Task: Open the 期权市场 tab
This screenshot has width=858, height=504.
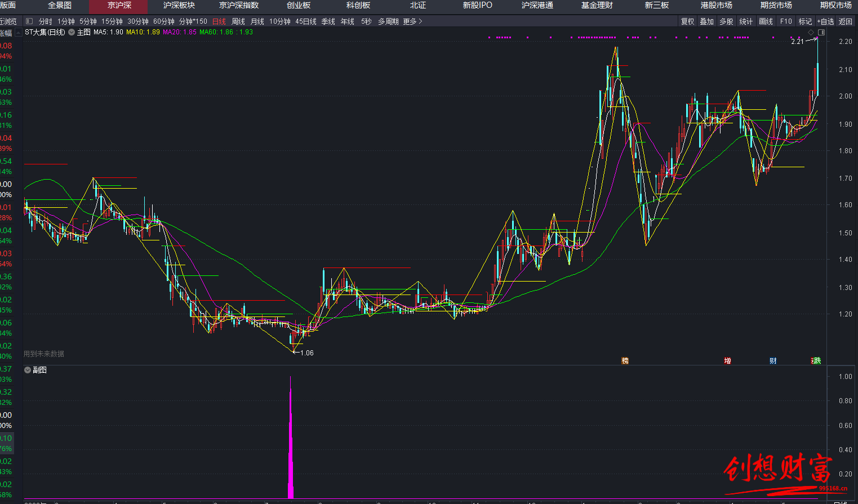Action: click(836, 5)
